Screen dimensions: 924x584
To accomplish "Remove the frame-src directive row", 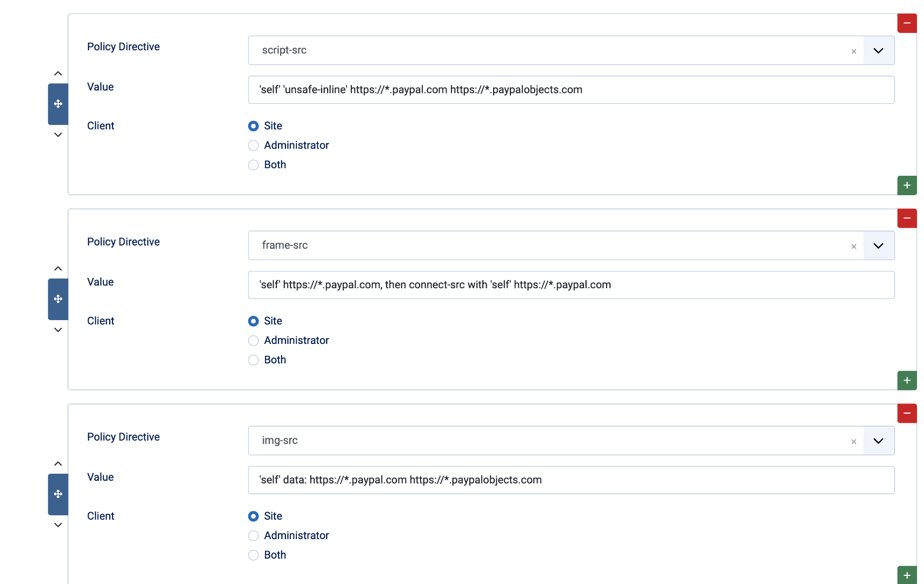I will click(x=907, y=218).
